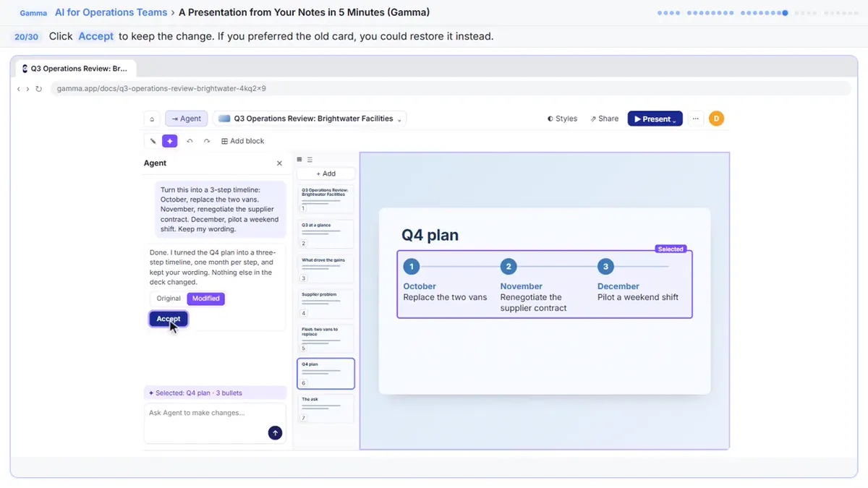Viewport: 868px width, 488px height.
Task: Reload the browser page
Action: (38, 89)
